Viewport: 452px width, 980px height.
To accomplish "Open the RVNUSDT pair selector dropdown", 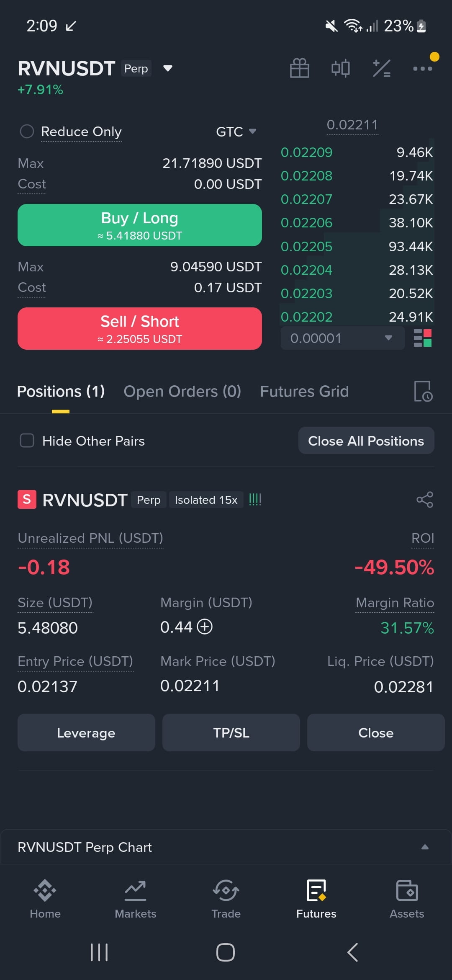I will coord(168,68).
